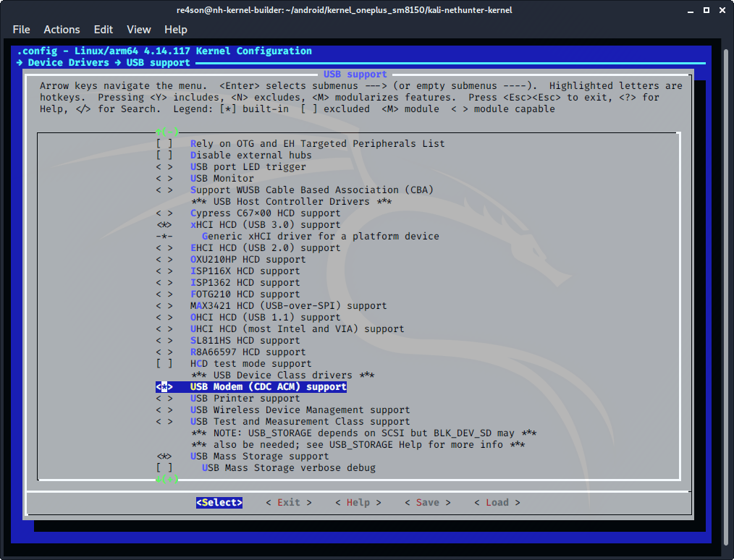This screenshot has width=734, height=560.
Task: Open the File menu
Action: coord(21,30)
